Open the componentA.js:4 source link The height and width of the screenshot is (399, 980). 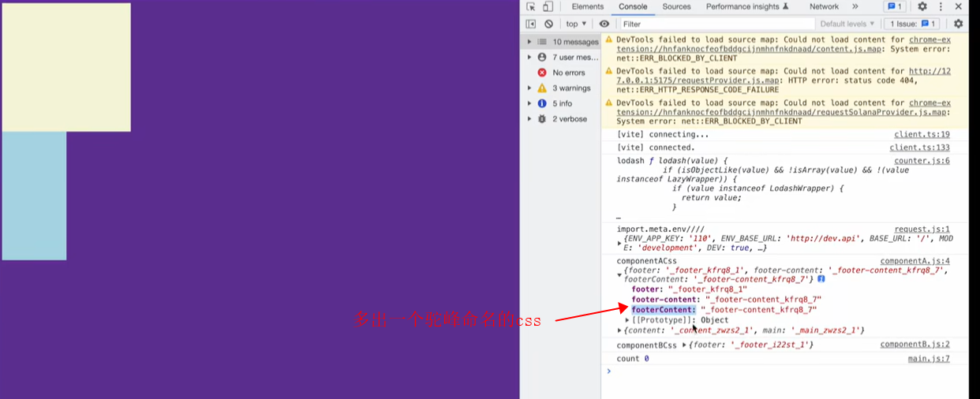915,261
